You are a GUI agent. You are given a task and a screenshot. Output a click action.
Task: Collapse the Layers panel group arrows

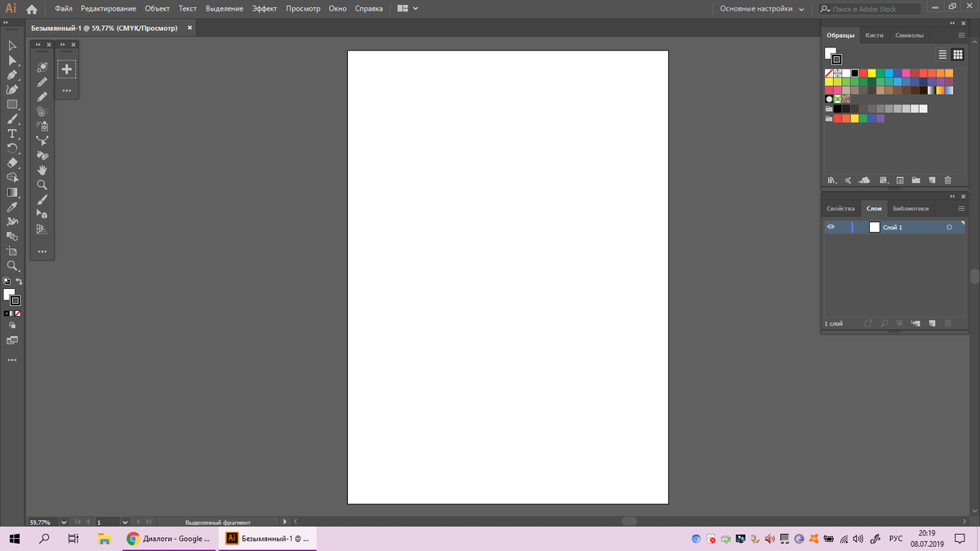coord(952,197)
